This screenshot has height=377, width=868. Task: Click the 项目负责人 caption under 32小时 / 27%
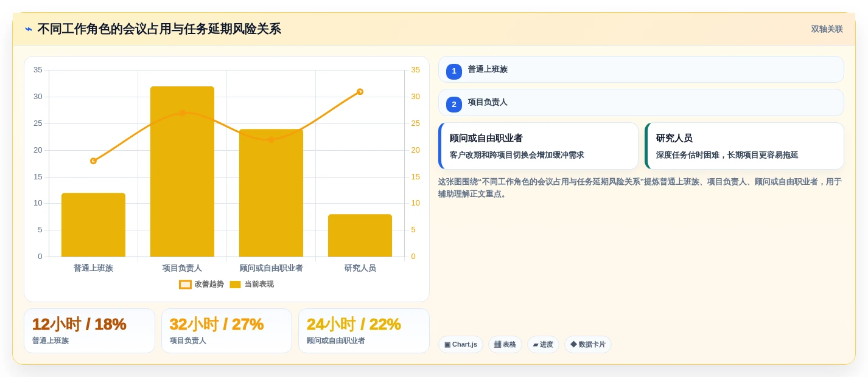pos(188,341)
